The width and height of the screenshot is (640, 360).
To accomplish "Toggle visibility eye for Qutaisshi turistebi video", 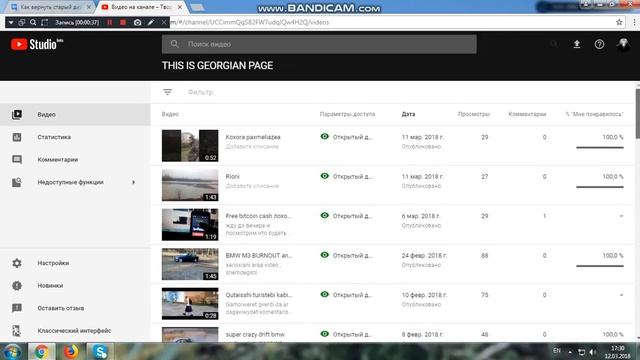I will [x=324, y=295].
